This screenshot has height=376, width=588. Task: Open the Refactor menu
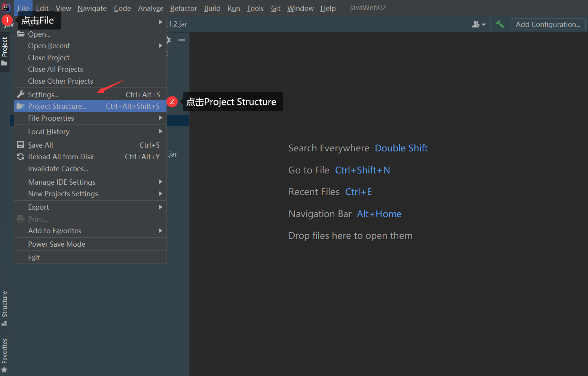[183, 8]
